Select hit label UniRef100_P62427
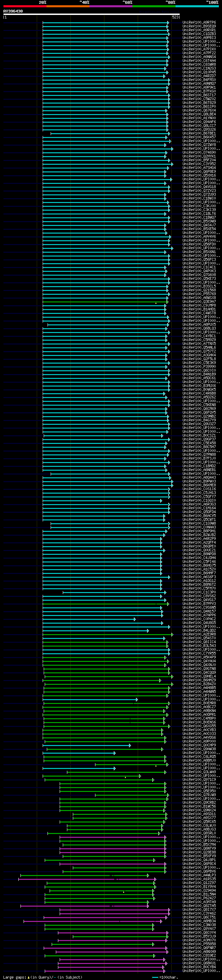This screenshot has height=980, width=222. [199, 898]
